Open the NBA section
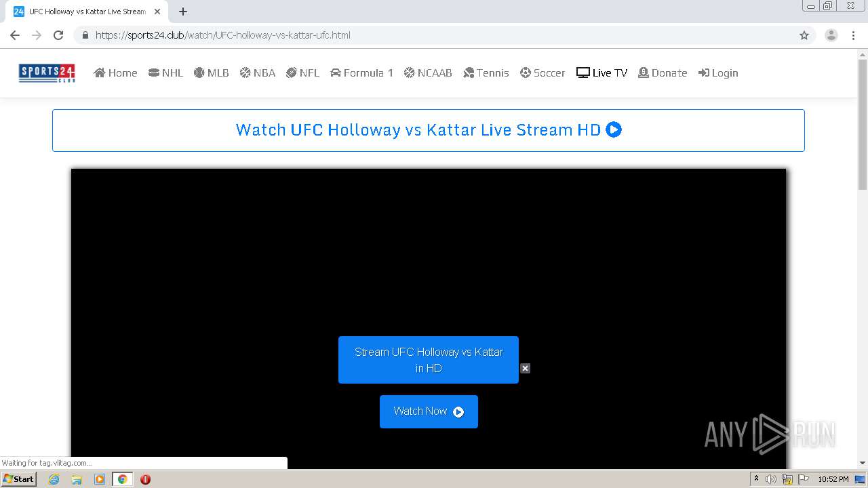This screenshot has width=868, height=488. 257,73
